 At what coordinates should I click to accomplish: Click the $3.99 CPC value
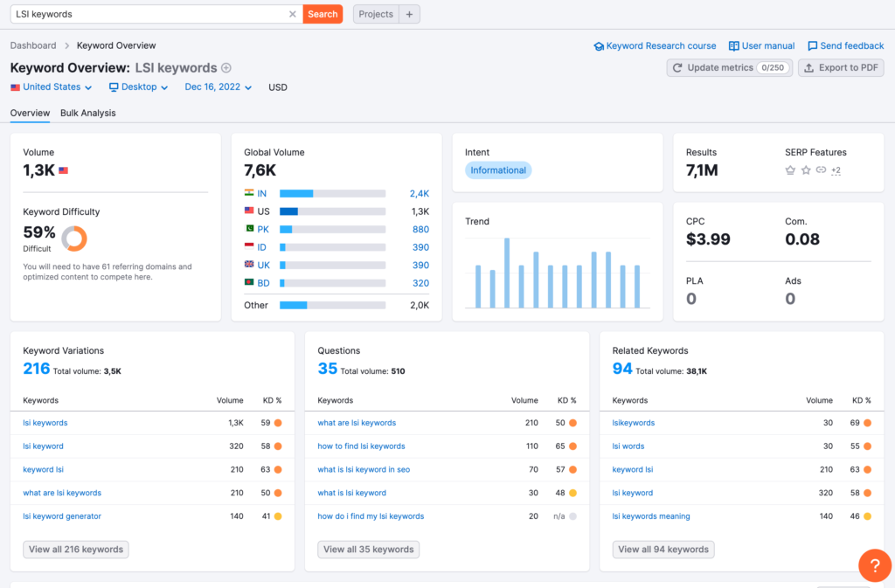tap(708, 239)
